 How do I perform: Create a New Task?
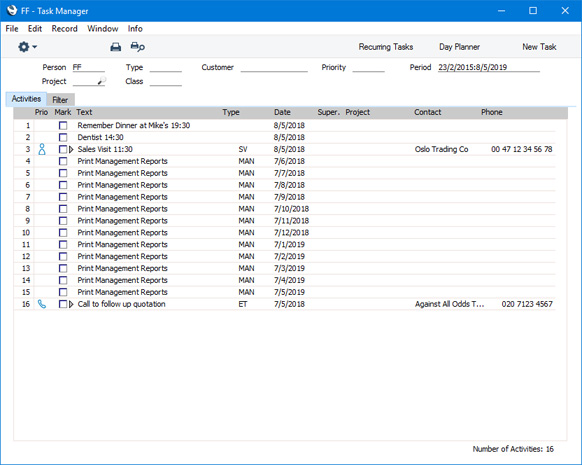[x=539, y=47]
